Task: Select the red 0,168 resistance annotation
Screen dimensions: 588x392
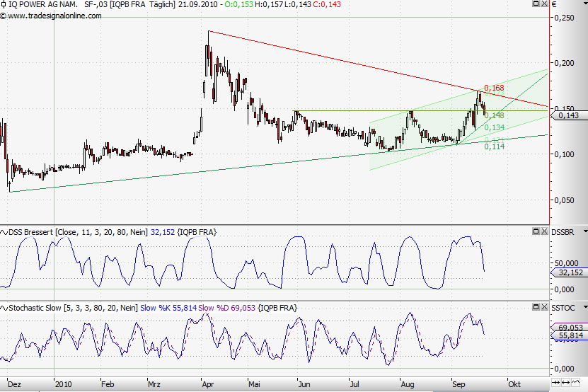Action: [495, 88]
